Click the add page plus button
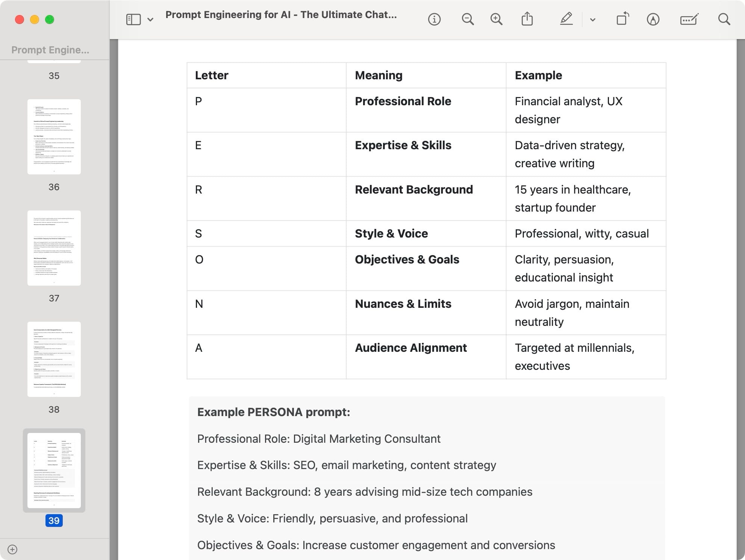Viewport: 745px width, 560px height. [12, 549]
